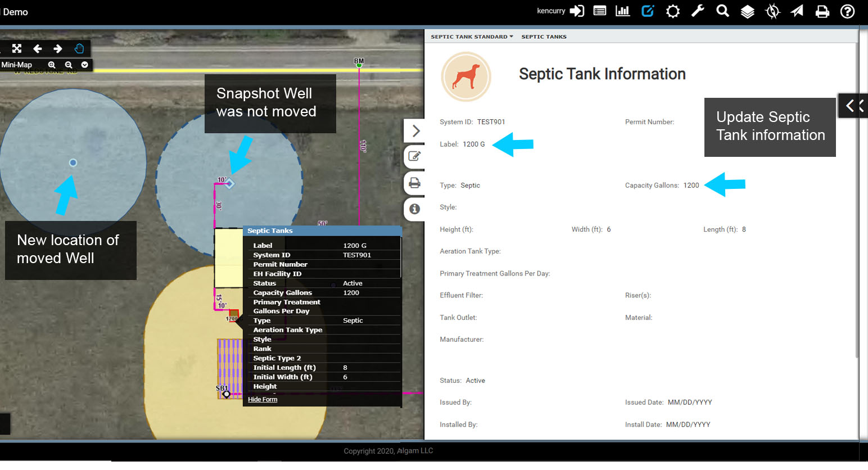Select the blue edit pencil icon in header
Image resolution: width=868 pixels, height=470 pixels.
coord(648,11)
